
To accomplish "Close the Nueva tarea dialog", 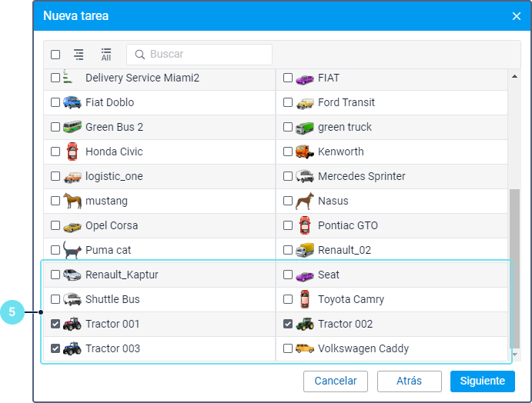I will tap(517, 16).
